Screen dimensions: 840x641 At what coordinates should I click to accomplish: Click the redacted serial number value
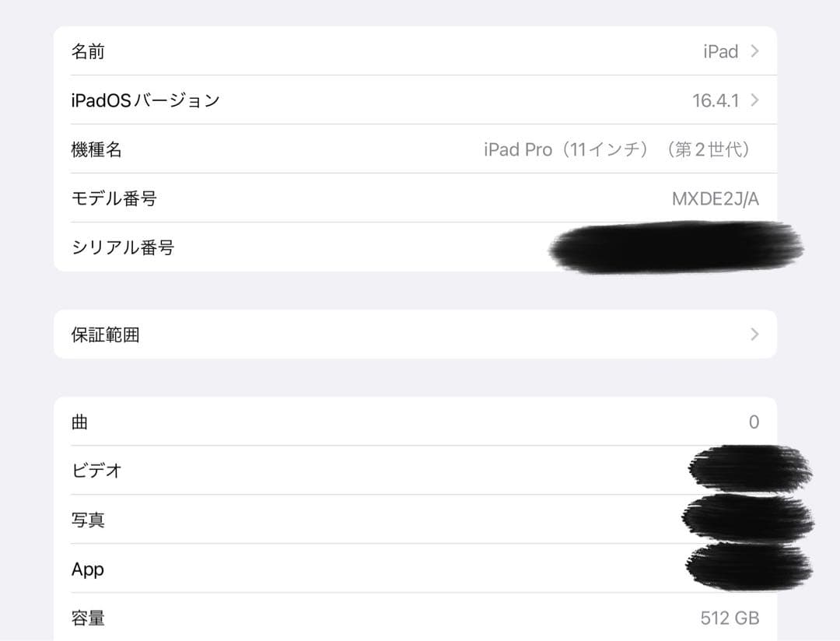coord(676,247)
